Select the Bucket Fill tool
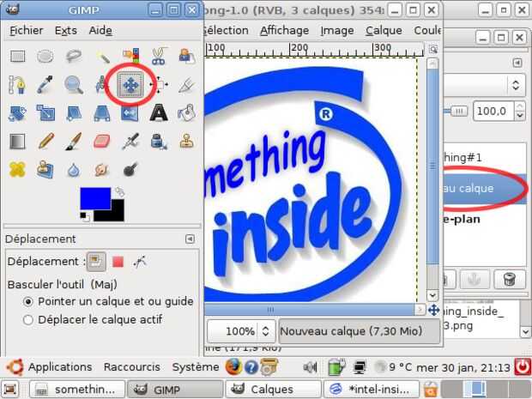532x399 pixels. [x=186, y=112]
